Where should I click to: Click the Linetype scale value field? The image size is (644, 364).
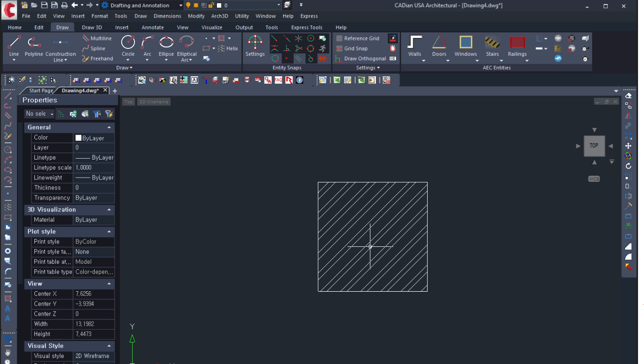94,168
